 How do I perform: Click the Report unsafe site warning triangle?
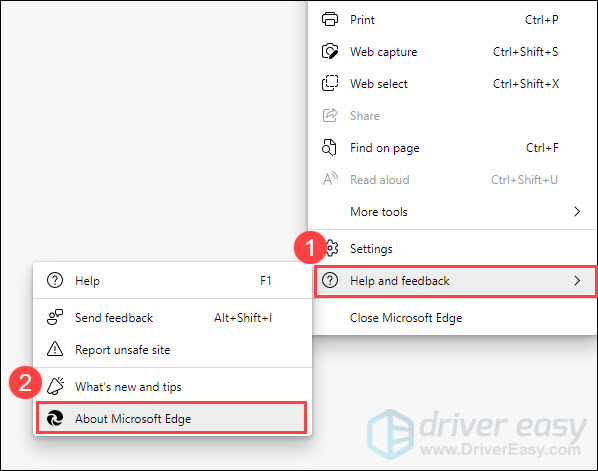tap(55, 349)
